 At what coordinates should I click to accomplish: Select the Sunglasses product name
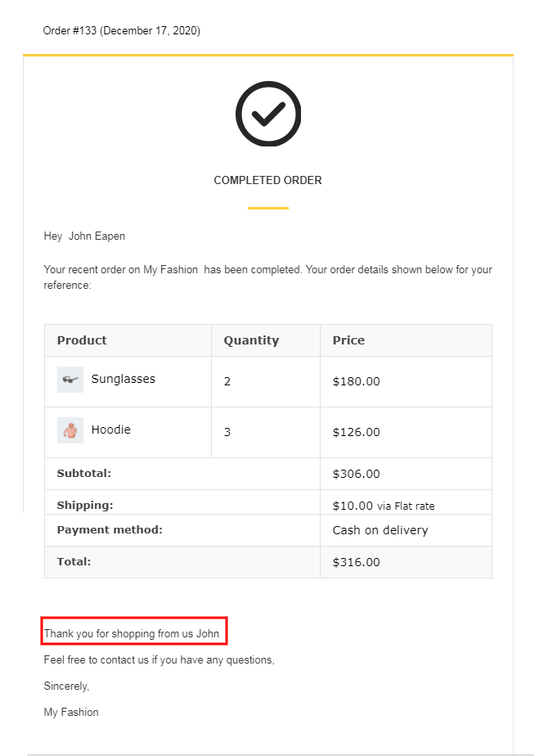tap(124, 379)
